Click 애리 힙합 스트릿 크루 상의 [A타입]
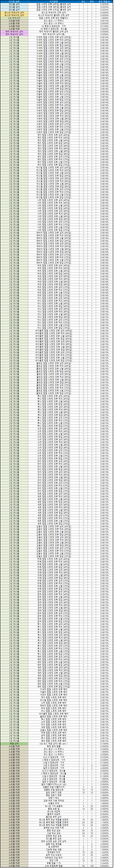Image resolution: width=114 pixels, height=868 pixels. [54, 657]
